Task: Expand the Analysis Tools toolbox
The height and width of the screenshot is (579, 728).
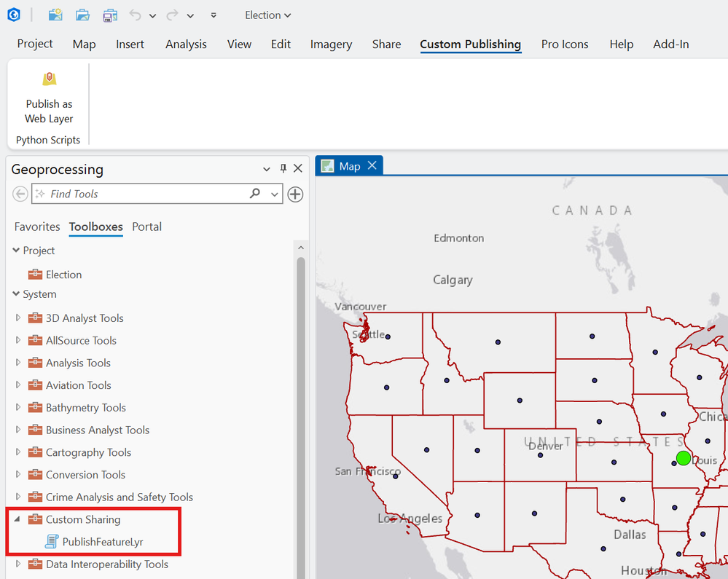Action: tap(18, 363)
